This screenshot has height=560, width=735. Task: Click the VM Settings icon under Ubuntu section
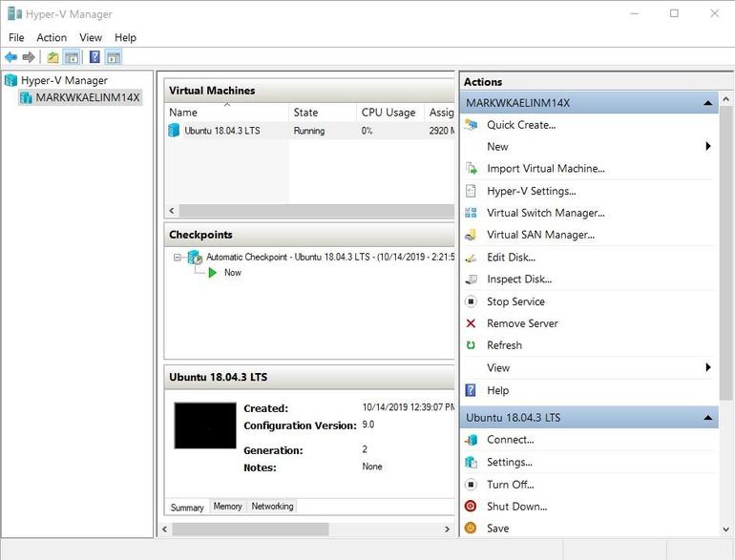472,462
